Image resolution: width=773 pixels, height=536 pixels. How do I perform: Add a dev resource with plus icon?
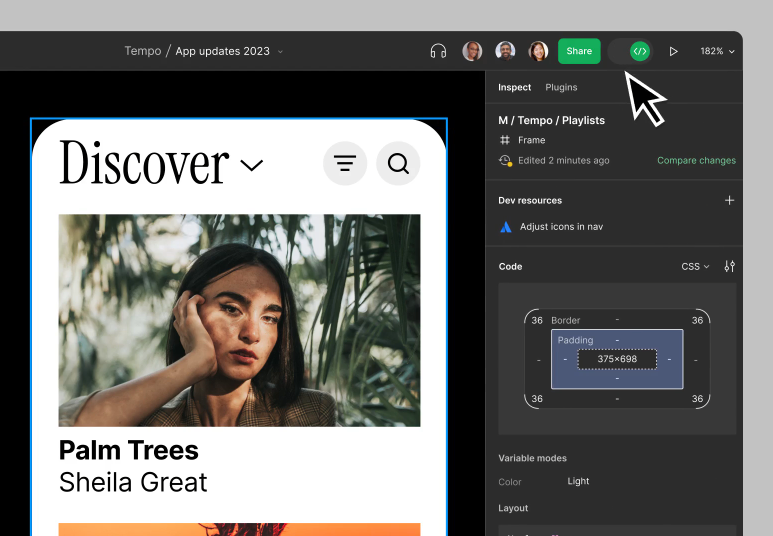click(x=729, y=200)
